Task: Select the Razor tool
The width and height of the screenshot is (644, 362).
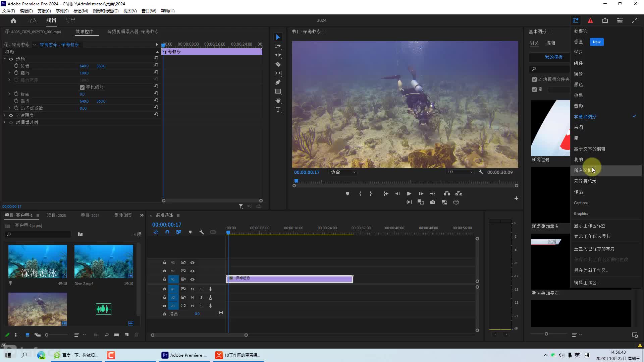Action: (278, 64)
